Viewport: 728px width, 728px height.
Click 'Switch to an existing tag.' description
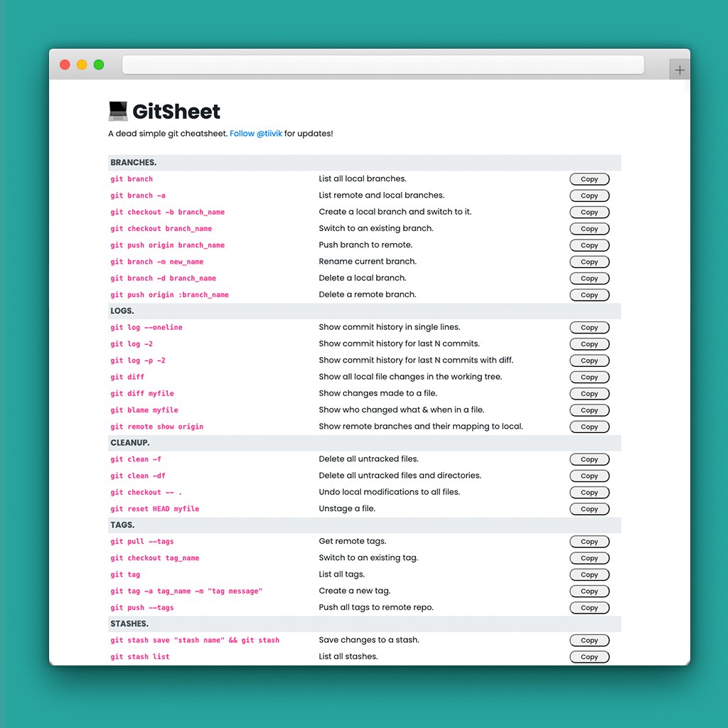[x=369, y=557]
